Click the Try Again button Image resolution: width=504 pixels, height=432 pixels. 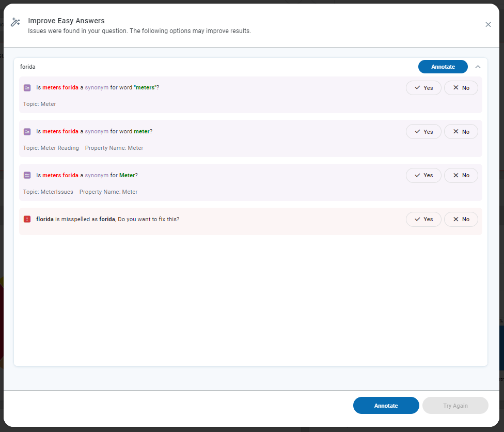pyautogui.click(x=455, y=406)
